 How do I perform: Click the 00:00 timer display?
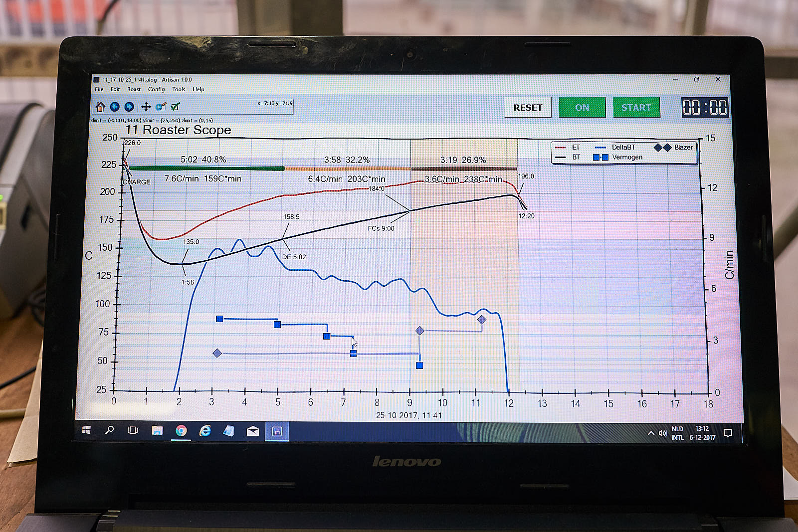coord(705,107)
